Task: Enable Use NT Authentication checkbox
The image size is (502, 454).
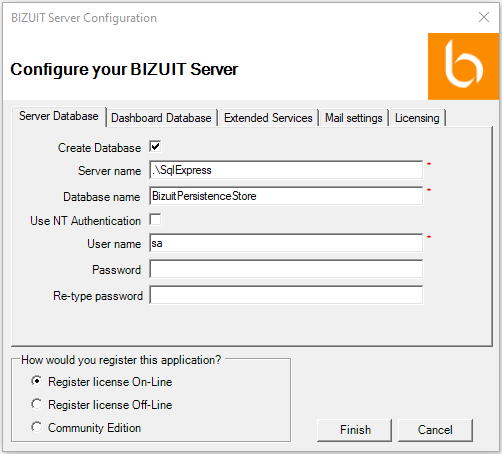Action: 155,220
